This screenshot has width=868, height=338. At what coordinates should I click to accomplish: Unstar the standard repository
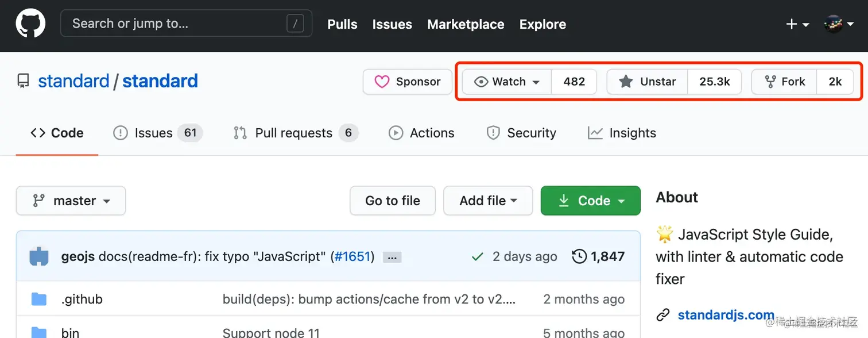(648, 82)
